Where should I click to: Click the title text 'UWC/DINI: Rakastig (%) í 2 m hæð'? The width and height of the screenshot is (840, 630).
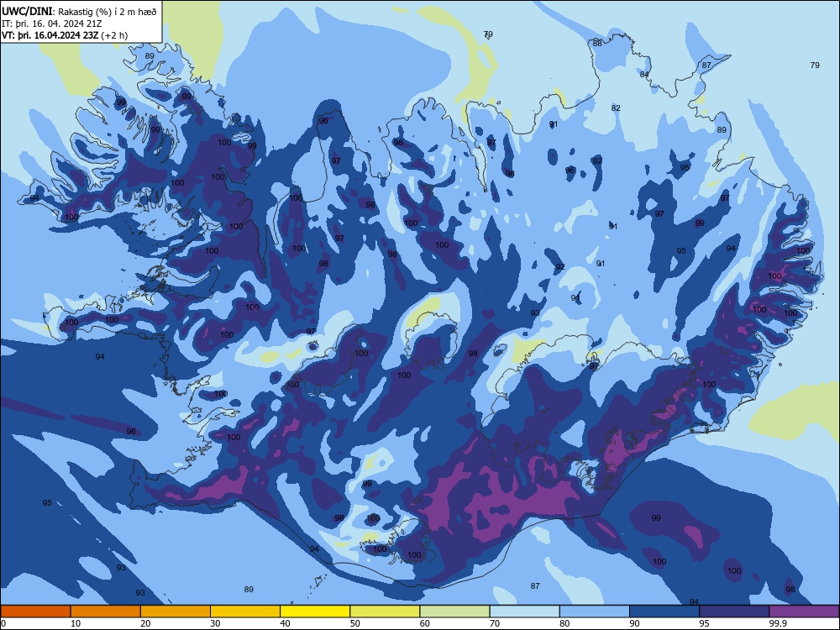coord(79,12)
